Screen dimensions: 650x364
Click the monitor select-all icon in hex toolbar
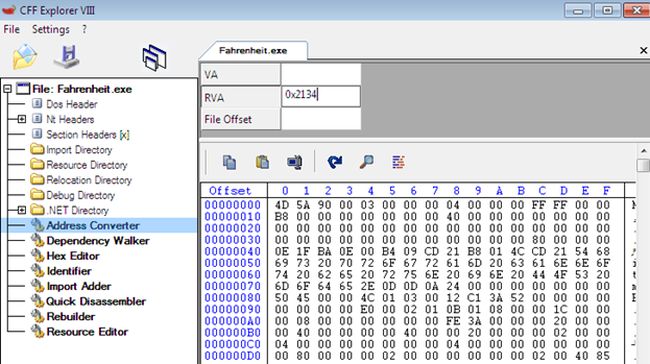click(x=295, y=162)
